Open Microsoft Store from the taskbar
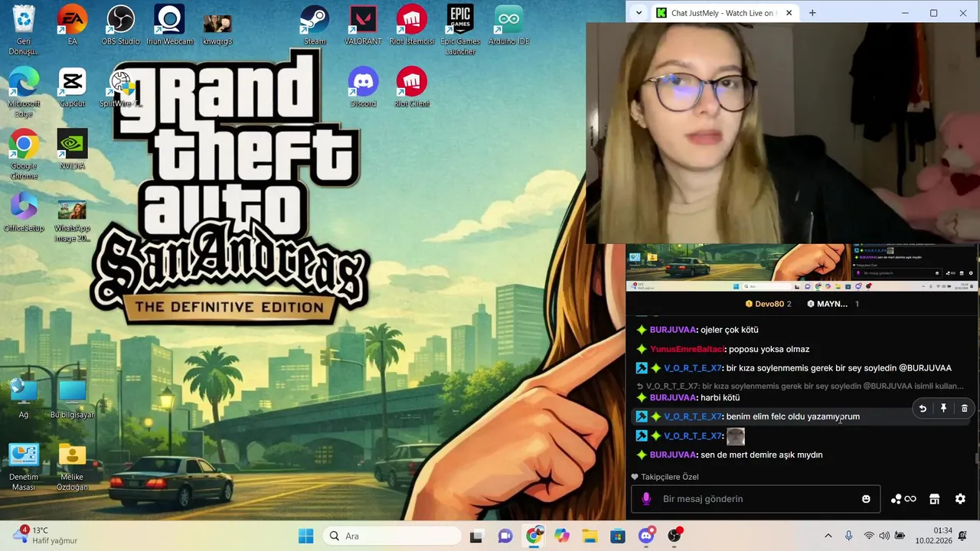The width and height of the screenshot is (980, 551). coord(618,536)
